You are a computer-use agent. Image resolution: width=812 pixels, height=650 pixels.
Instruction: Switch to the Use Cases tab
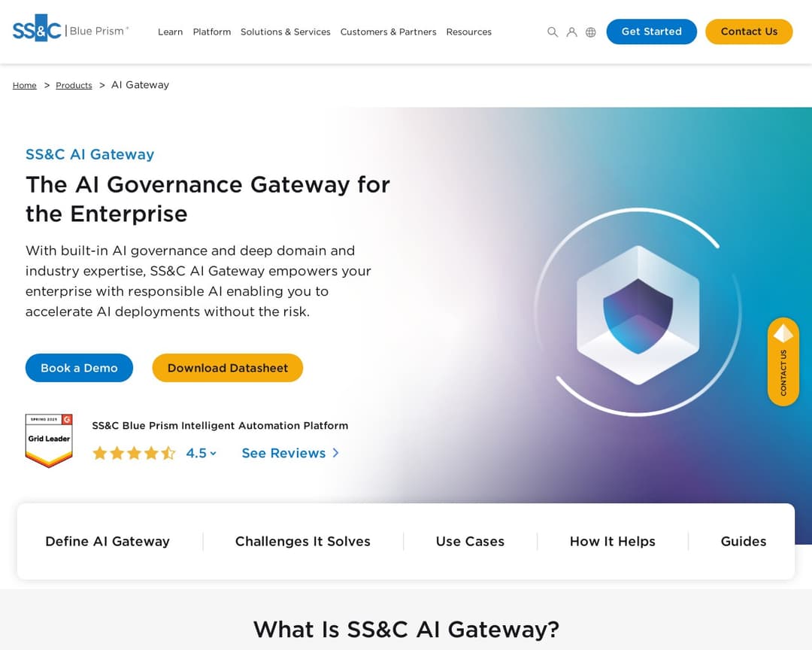[x=470, y=541]
